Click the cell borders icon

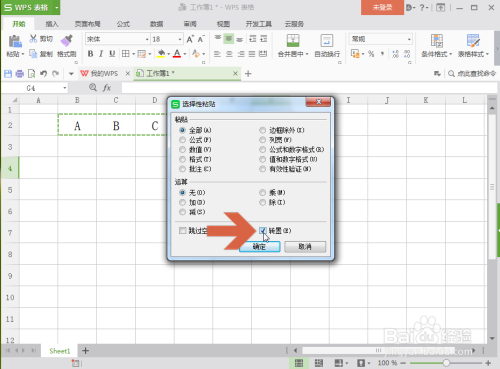click(125, 54)
